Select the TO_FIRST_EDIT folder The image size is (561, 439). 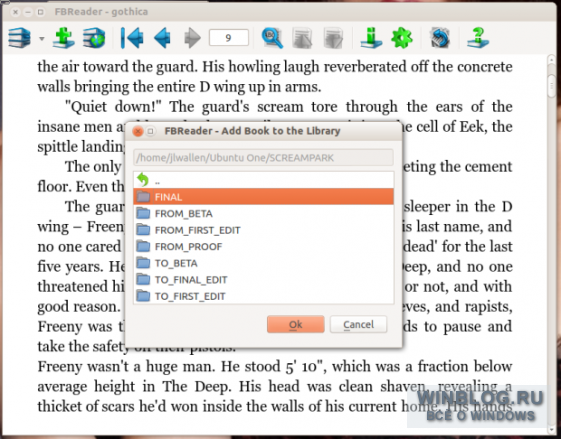pyautogui.click(x=263, y=296)
